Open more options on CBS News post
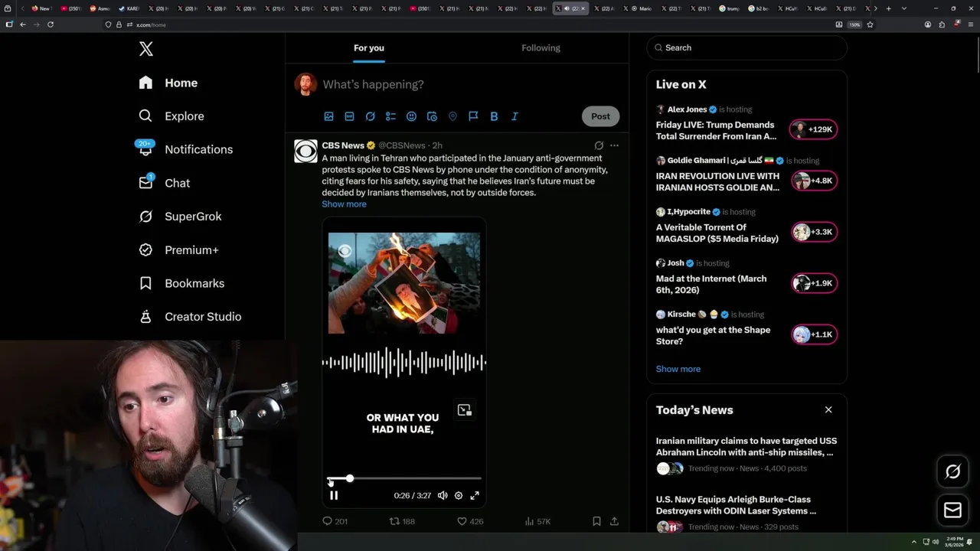The width and height of the screenshot is (980, 551). click(x=614, y=145)
